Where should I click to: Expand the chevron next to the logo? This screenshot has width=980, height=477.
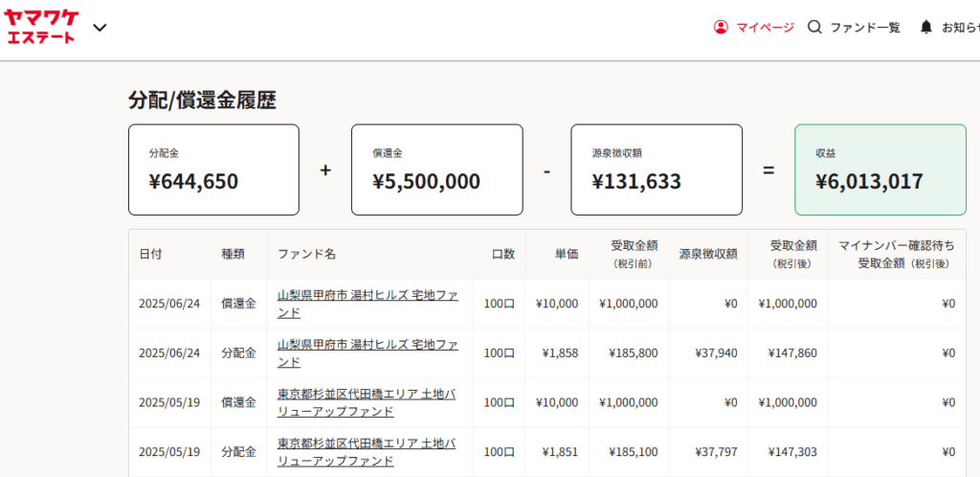(100, 28)
